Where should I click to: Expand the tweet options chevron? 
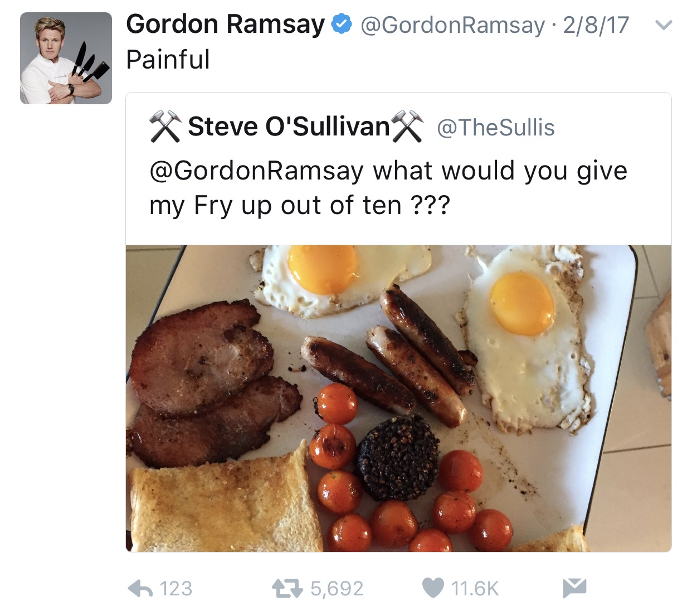point(663,25)
